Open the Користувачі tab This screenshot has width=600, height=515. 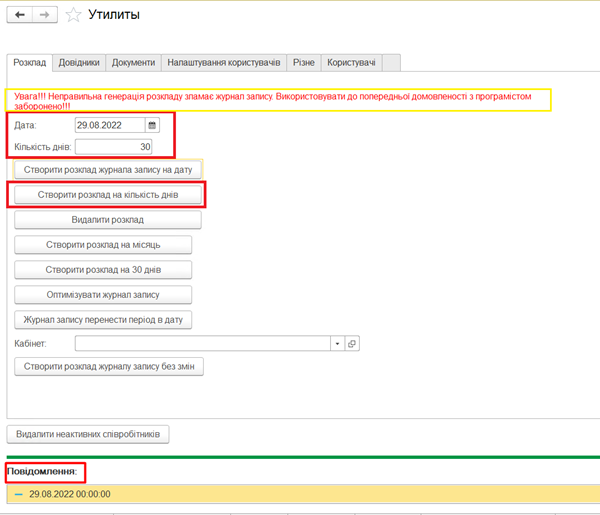351,63
